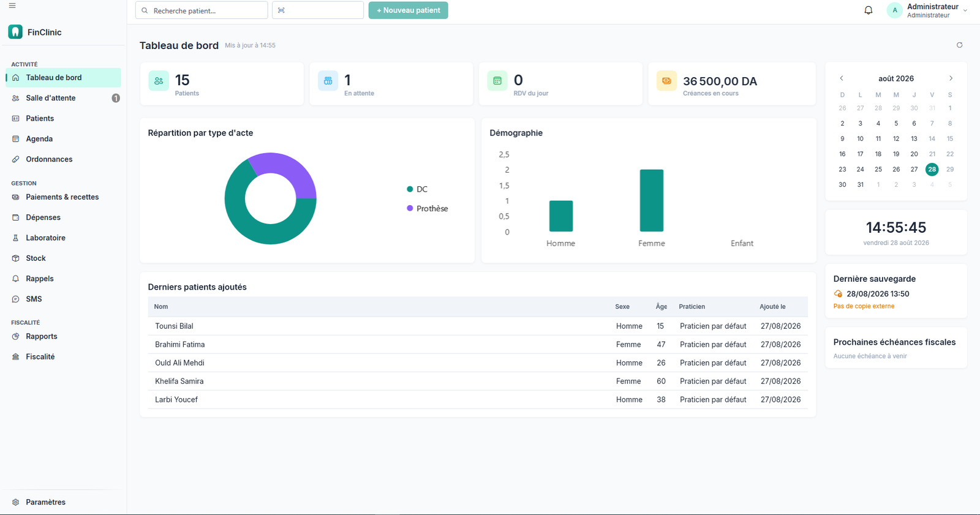The image size is (980, 515).
Task: Open Paiements & recettes menu item
Action: pyautogui.click(x=63, y=197)
